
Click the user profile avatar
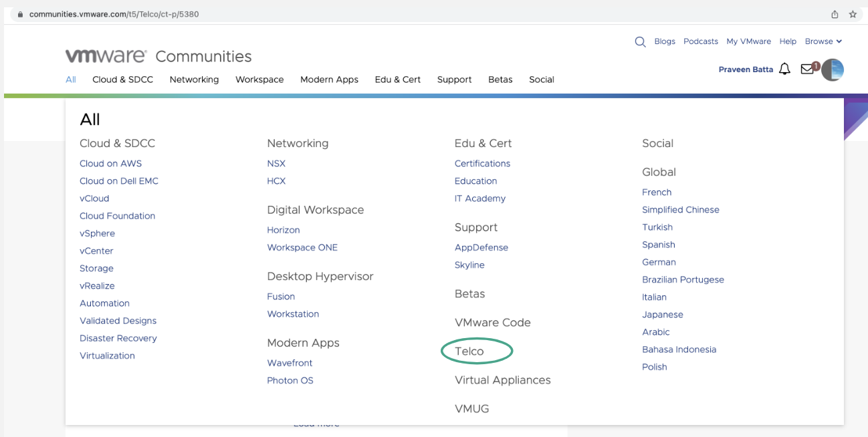click(x=833, y=69)
